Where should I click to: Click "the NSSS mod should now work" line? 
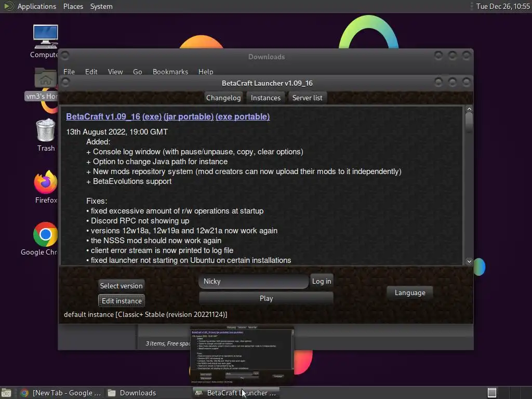[154, 241]
